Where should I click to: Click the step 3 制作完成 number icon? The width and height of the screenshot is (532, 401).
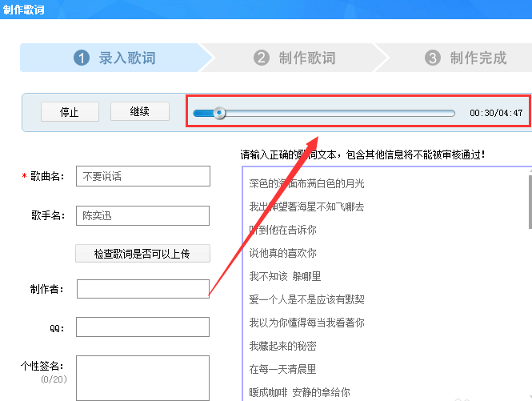tap(433, 58)
